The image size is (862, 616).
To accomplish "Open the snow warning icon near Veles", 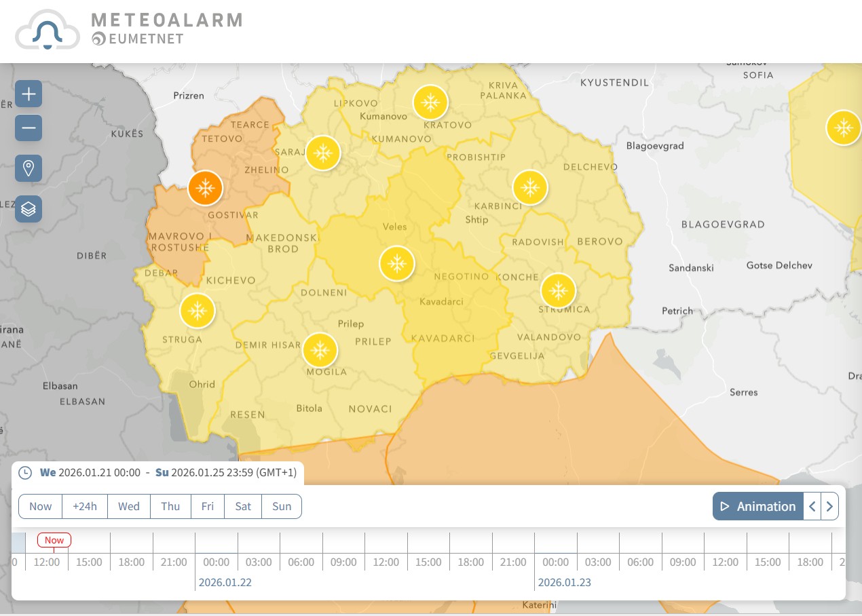I will (x=396, y=263).
